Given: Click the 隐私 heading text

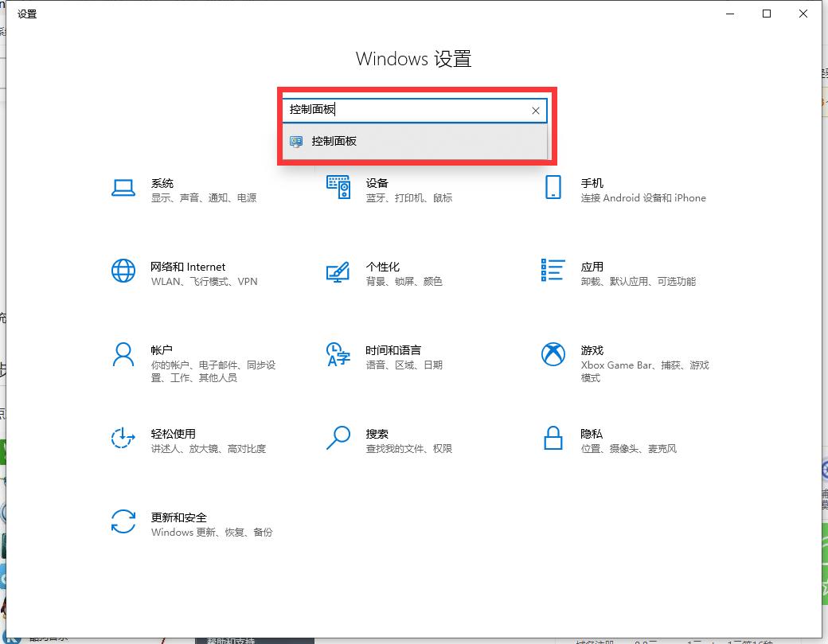Looking at the screenshot, I should 592,434.
